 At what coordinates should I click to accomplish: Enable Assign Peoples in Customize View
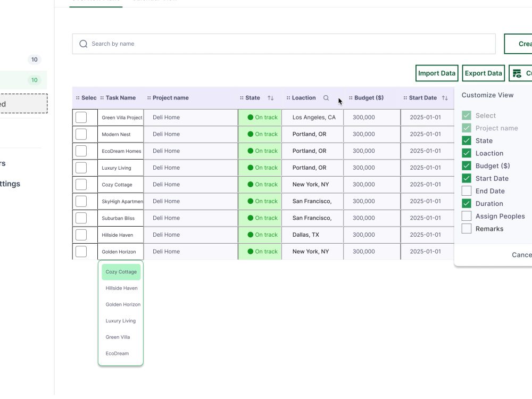pyautogui.click(x=467, y=216)
